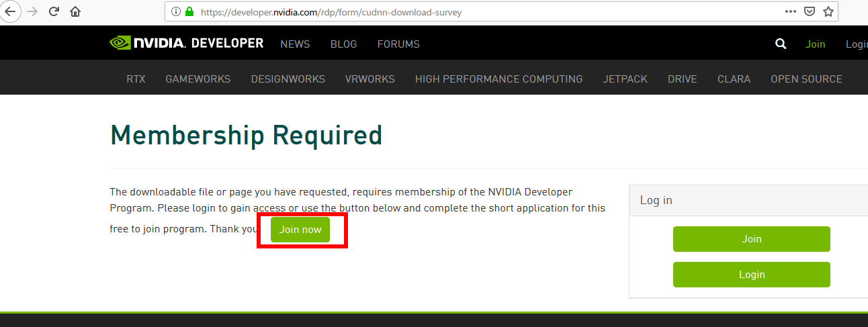Open the FORUMS menu item
The image size is (868, 327).
pos(398,44)
